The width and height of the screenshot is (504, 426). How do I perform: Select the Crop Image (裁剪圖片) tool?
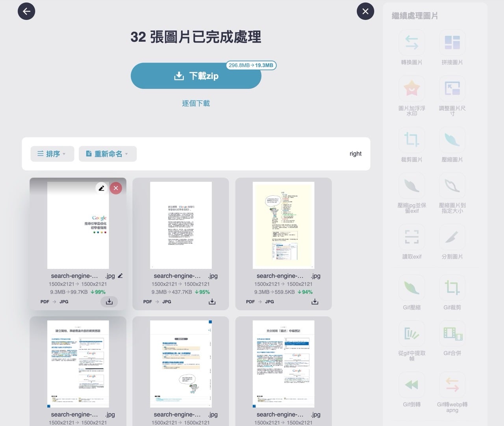tap(412, 140)
